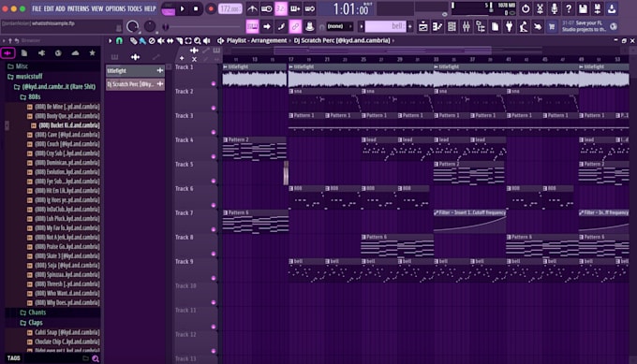Open the Piano roll view icon

[437, 27]
